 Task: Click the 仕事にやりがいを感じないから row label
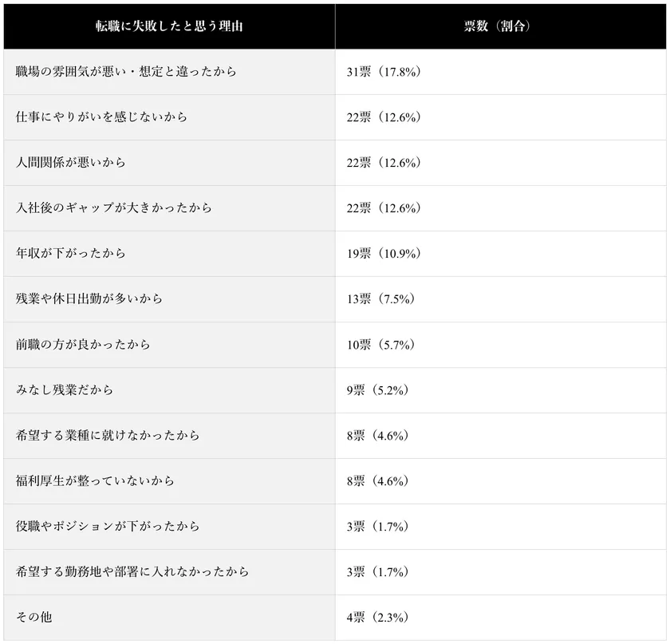101,117
